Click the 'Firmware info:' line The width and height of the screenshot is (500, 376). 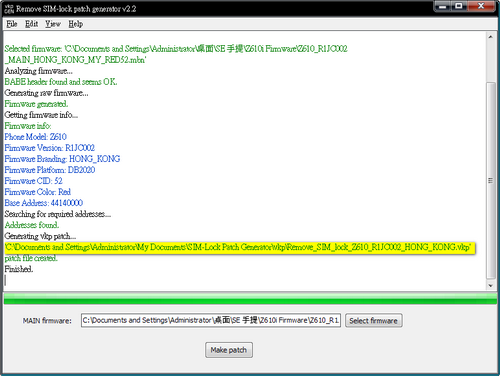(x=28, y=126)
